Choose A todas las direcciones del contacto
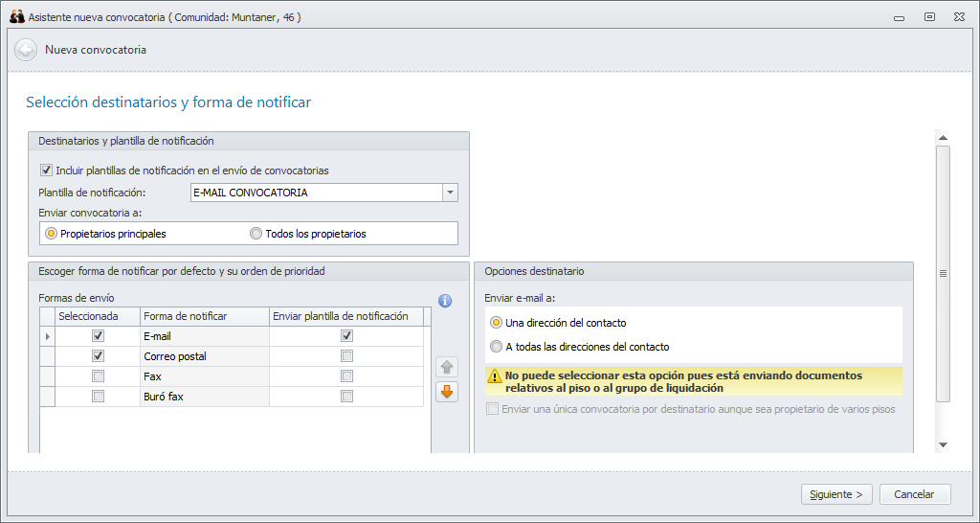The image size is (980, 523). 496,347
